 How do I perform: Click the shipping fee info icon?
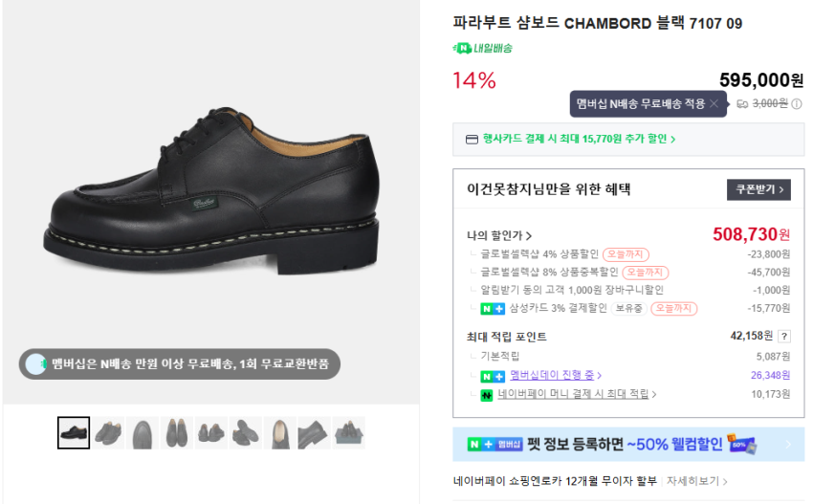tap(796, 104)
